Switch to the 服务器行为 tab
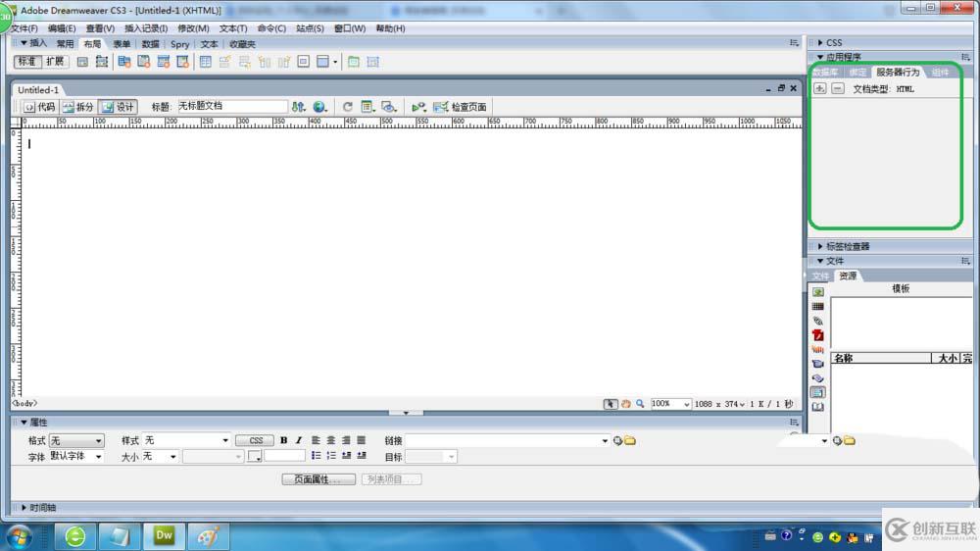The height and width of the screenshot is (551, 980). pyautogui.click(x=898, y=73)
